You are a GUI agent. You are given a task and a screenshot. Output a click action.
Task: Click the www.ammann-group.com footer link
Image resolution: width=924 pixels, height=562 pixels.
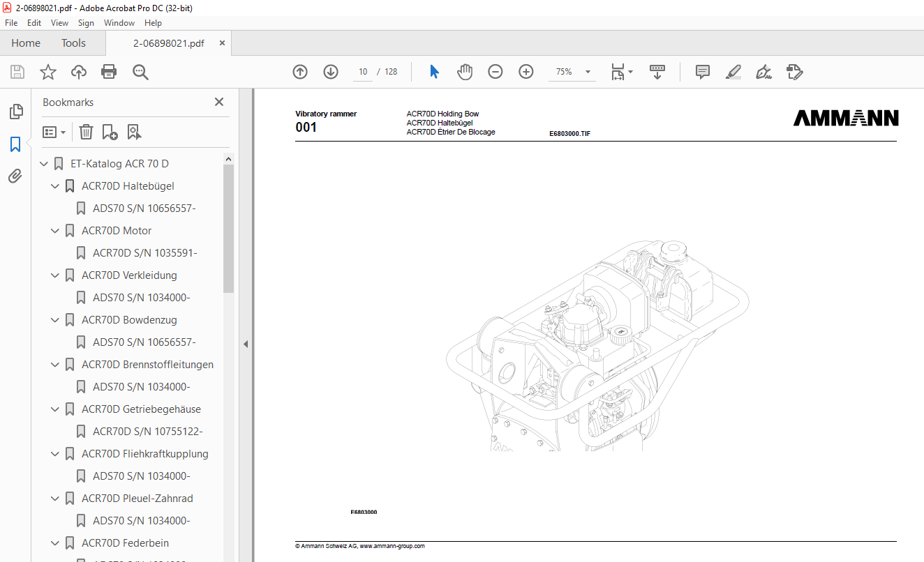pyautogui.click(x=392, y=546)
